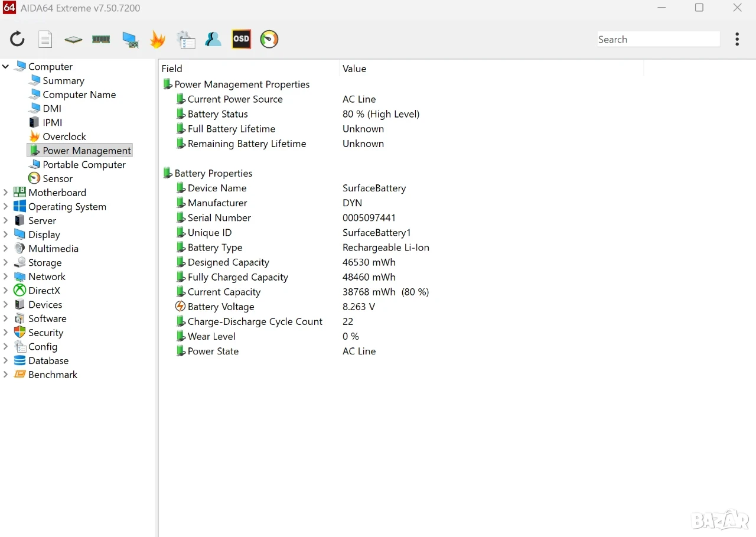Screen dimensions: 756x537
Task: Maximize the AIDA64 window
Action: [x=699, y=8]
